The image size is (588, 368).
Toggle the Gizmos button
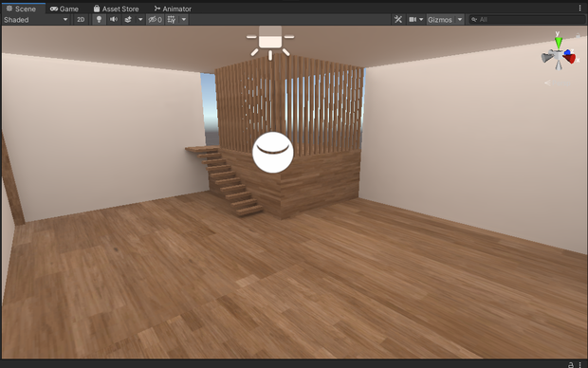[440, 20]
